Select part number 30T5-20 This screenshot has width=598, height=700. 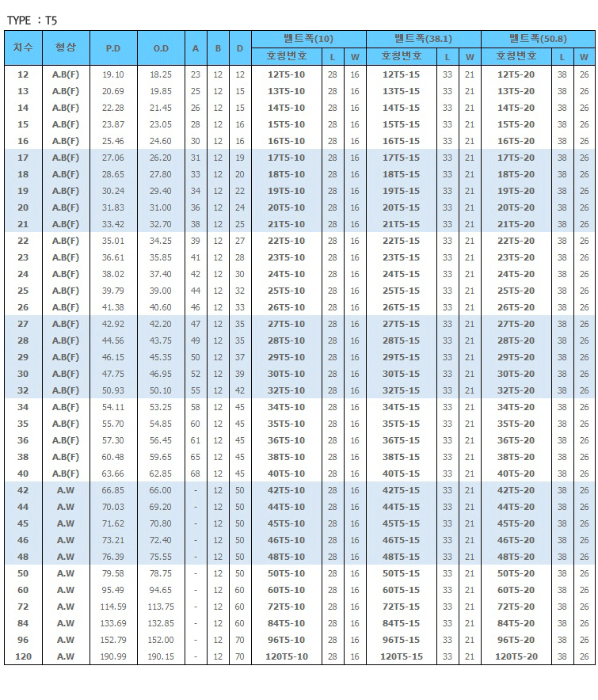516,374
